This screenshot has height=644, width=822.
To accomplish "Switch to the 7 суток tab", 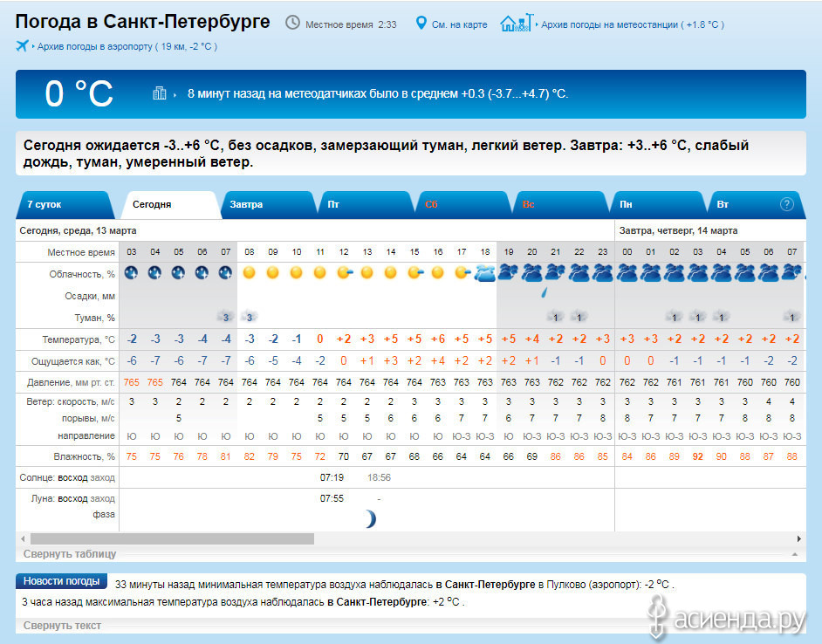I will pos(65,204).
